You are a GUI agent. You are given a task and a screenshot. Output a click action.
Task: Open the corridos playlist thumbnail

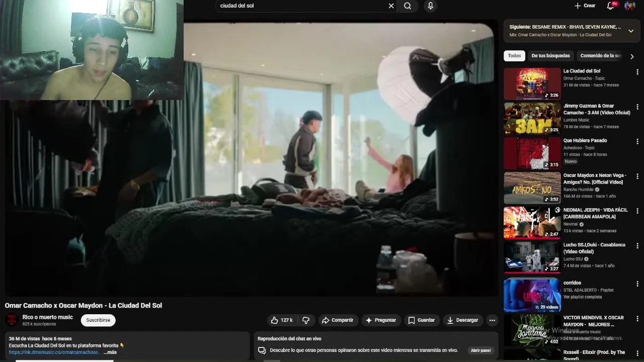tap(532, 295)
